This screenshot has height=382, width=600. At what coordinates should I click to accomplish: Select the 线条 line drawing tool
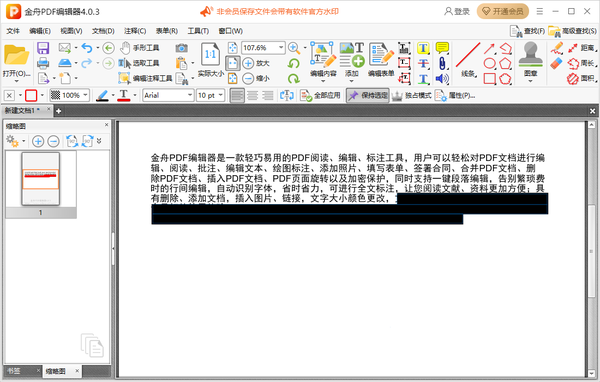pyautogui.click(x=468, y=59)
